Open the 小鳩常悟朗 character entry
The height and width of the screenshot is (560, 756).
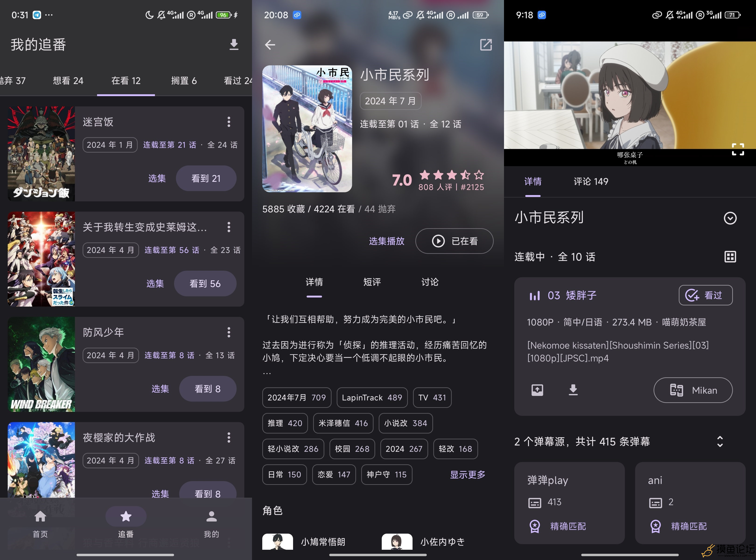click(304, 542)
